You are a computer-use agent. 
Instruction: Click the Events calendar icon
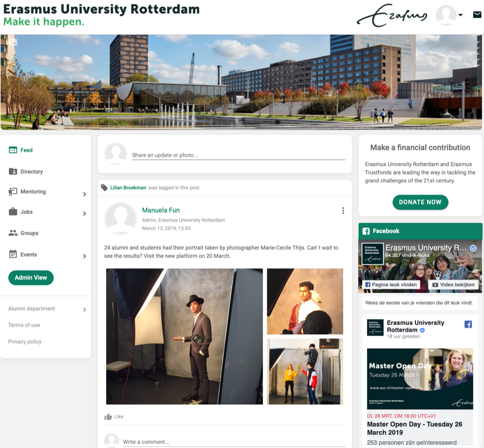pyautogui.click(x=13, y=254)
